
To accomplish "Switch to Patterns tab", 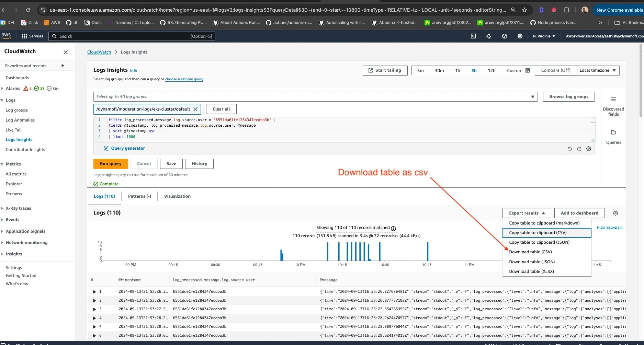I will coord(139,196).
